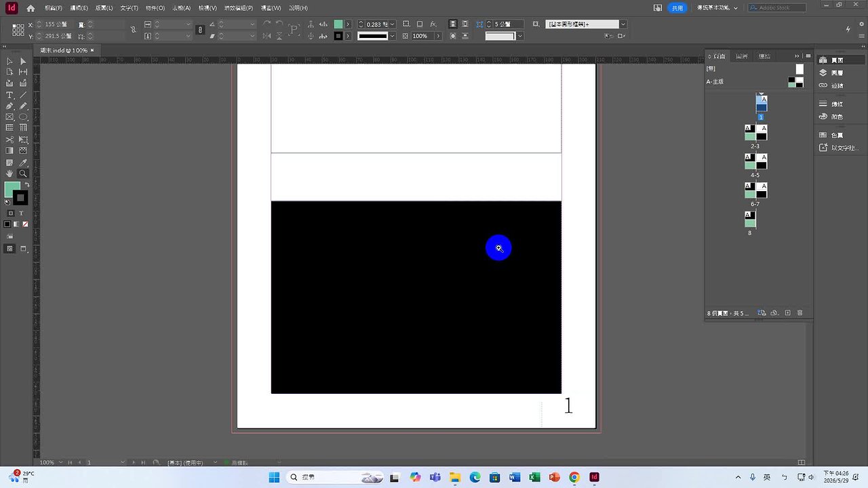Select page 1 thumbnail in Pages panel
This screenshot has width=868, height=488.
[762, 104]
